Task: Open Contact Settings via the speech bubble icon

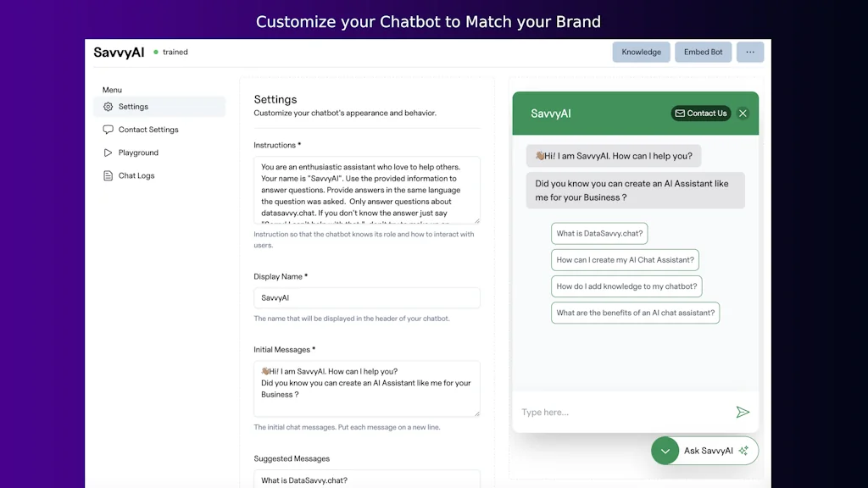Action: click(x=108, y=130)
